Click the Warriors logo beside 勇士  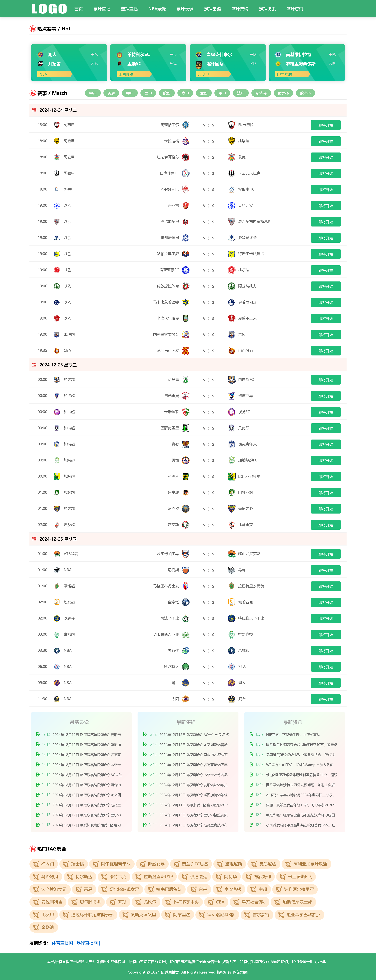(x=185, y=683)
